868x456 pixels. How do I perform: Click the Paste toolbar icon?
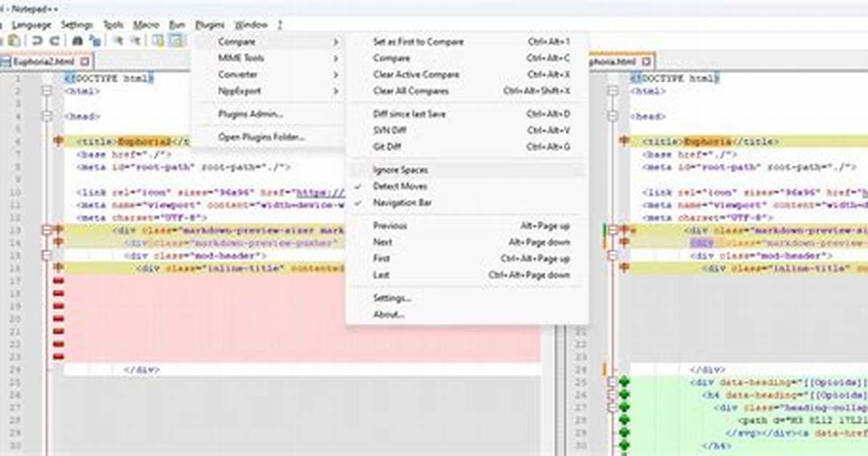[x=14, y=41]
